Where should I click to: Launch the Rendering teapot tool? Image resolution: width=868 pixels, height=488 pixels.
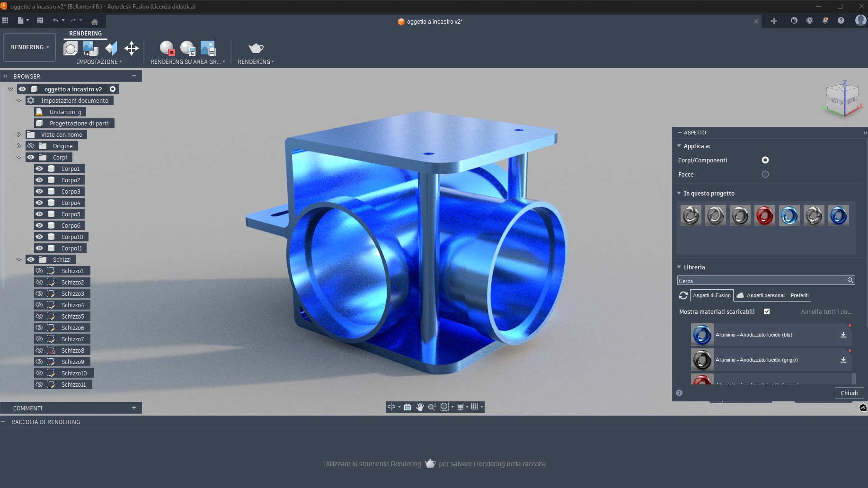click(256, 47)
